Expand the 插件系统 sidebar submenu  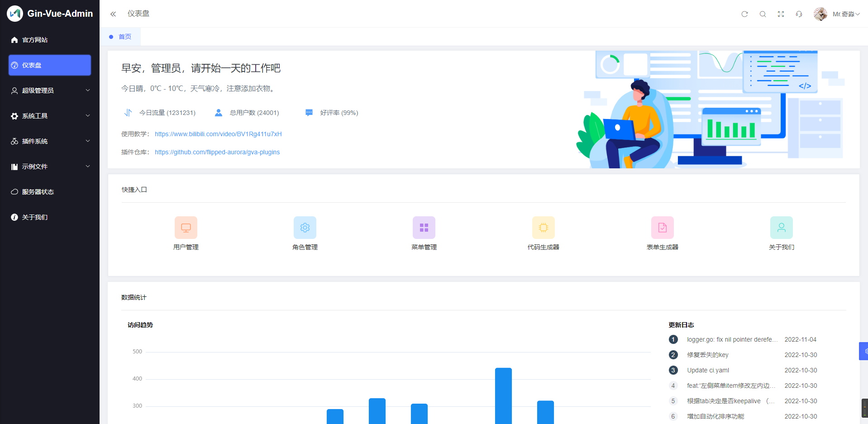click(50, 141)
